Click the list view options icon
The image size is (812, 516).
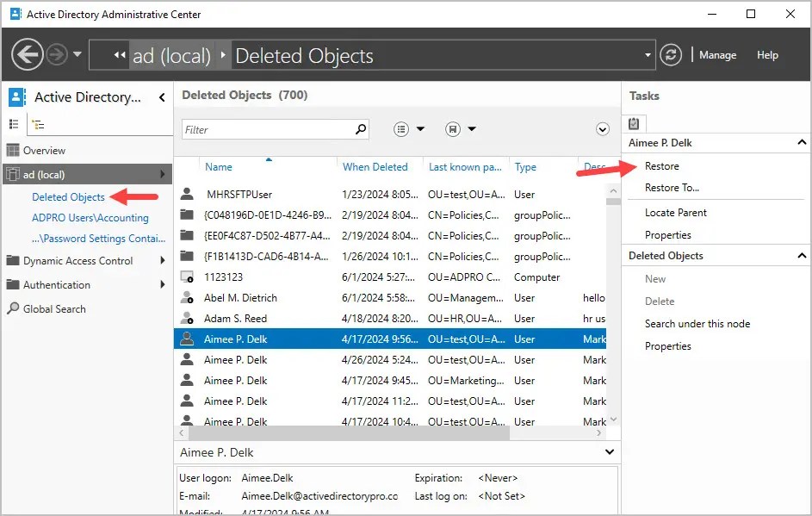[401, 129]
